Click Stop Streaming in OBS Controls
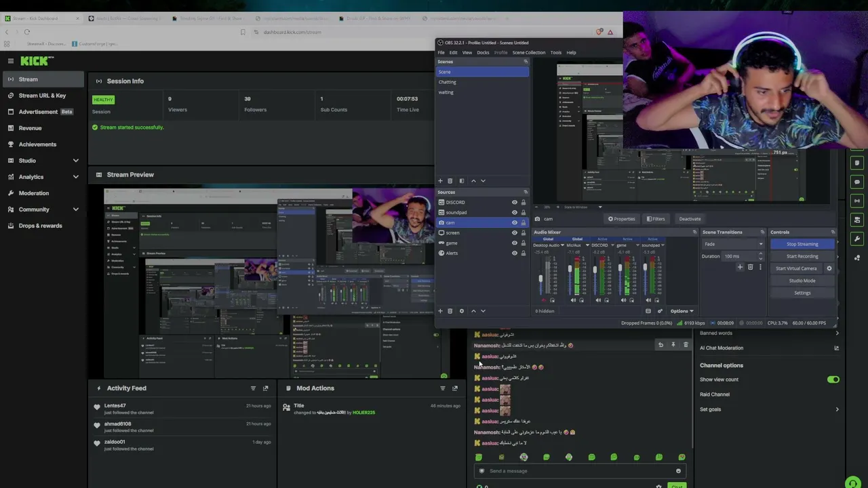The image size is (868, 488). (x=802, y=244)
